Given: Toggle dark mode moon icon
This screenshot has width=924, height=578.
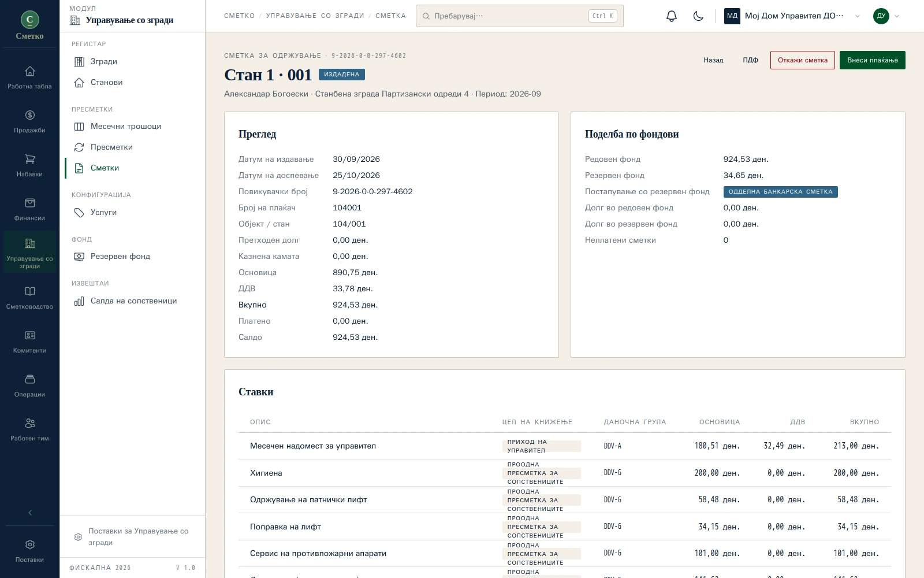Looking at the screenshot, I should coord(698,16).
